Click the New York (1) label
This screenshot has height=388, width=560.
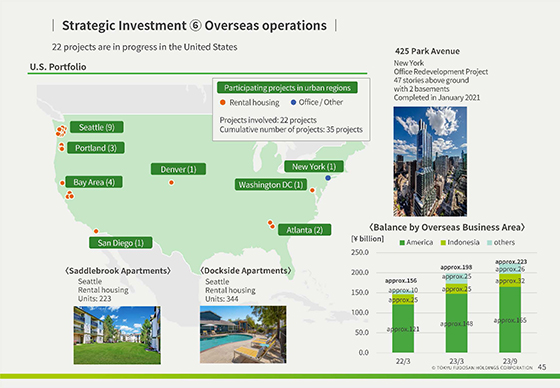(314, 166)
